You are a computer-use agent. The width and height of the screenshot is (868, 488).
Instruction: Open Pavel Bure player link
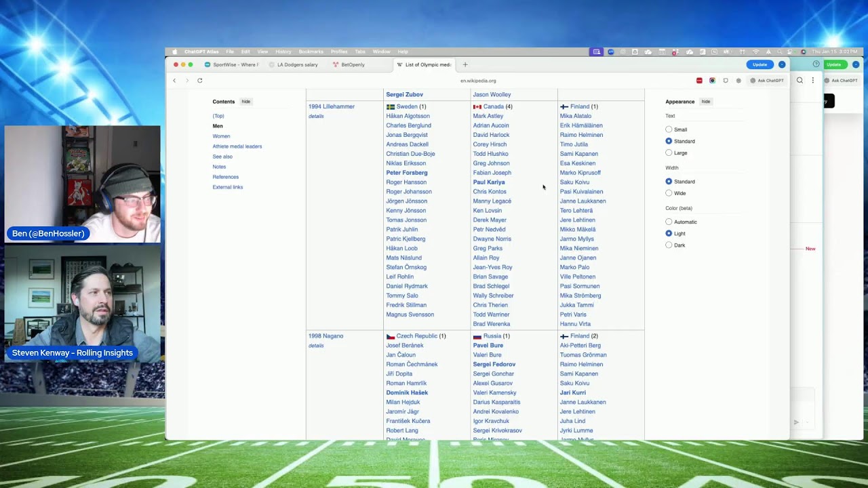pyautogui.click(x=488, y=346)
